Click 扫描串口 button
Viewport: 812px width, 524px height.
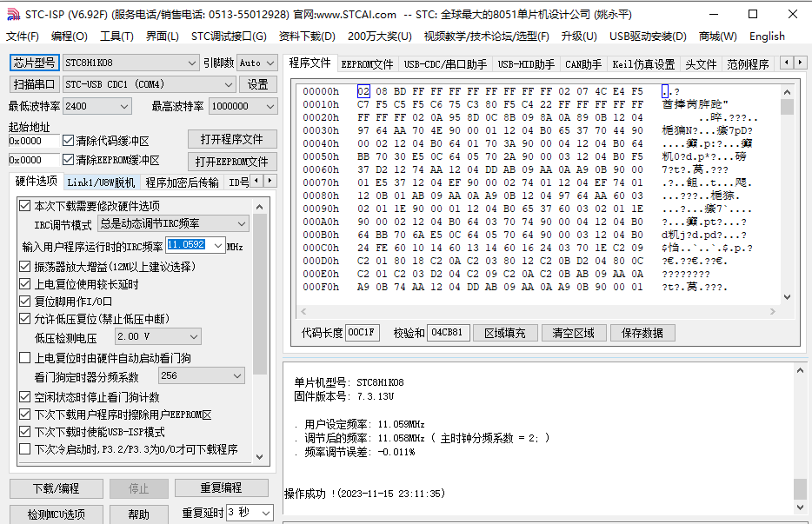(x=34, y=84)
